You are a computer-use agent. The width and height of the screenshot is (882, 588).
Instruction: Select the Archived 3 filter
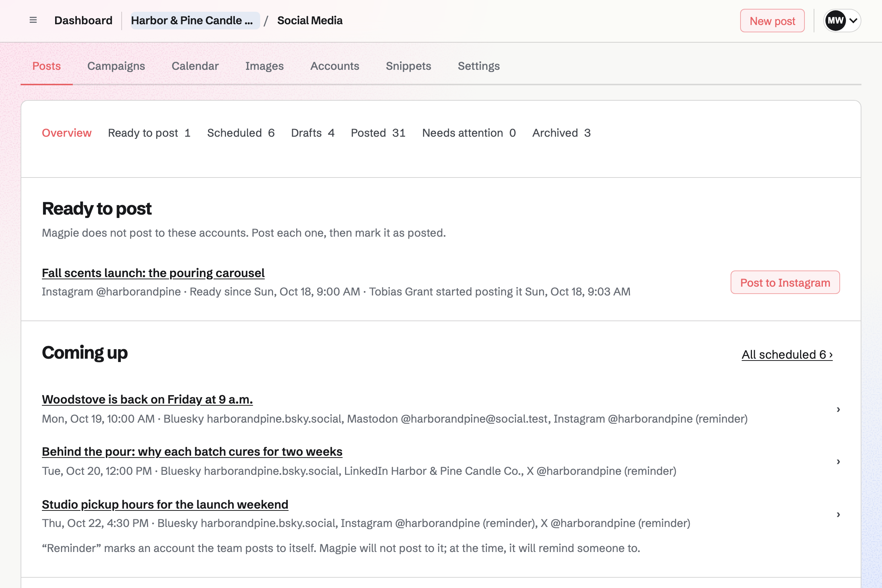(562, 133)
